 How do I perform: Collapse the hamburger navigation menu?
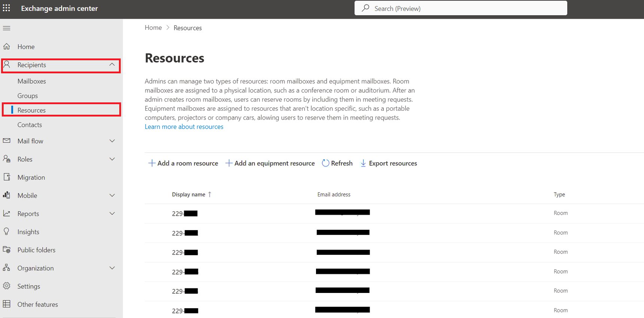pos(7,28)
